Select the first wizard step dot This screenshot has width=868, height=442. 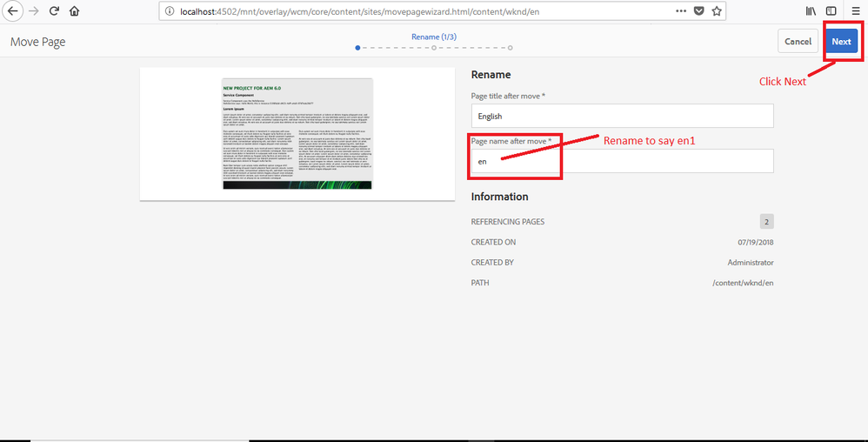coord(357,48)
